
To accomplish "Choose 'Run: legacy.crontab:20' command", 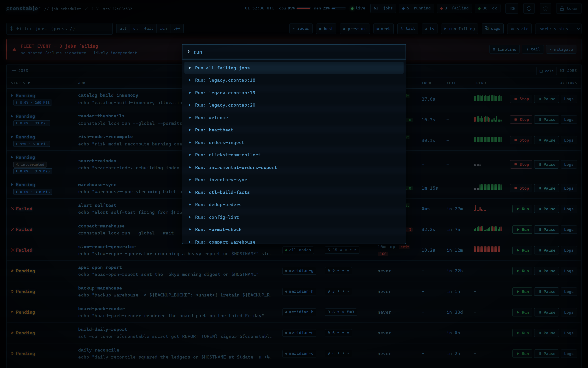I will click(x=294, y=105).
